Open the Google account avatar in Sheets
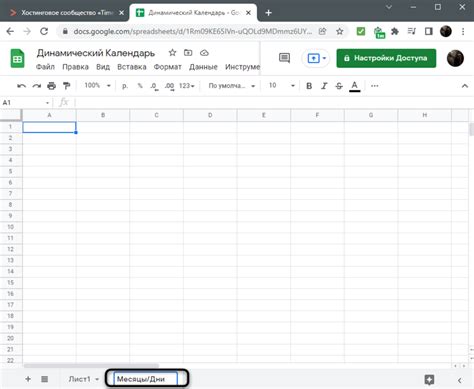This screenshot has height=389, width=474. (x=455, y=58)
